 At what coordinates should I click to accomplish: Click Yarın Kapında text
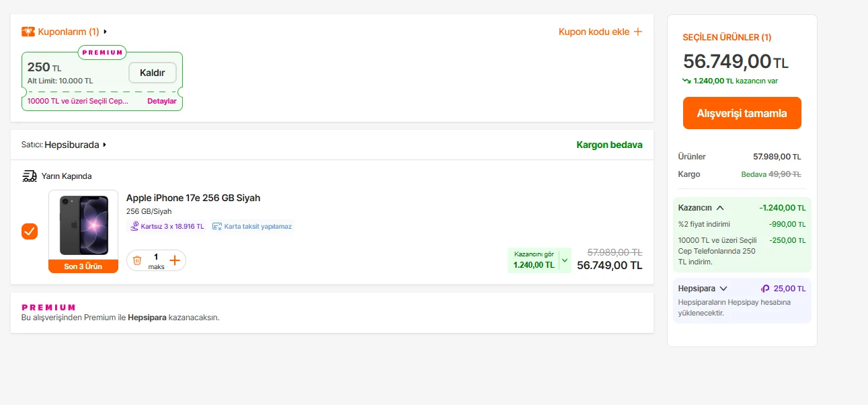pos(67,176)
